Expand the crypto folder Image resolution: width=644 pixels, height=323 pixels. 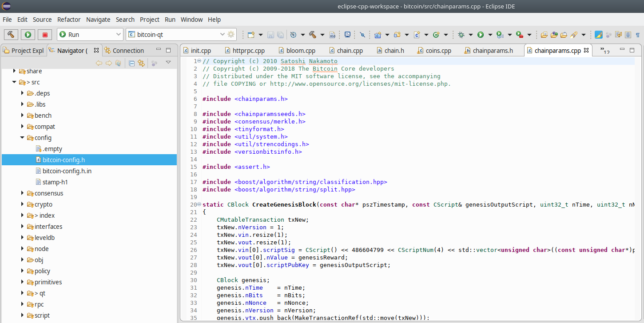click(x=22, y=204)
